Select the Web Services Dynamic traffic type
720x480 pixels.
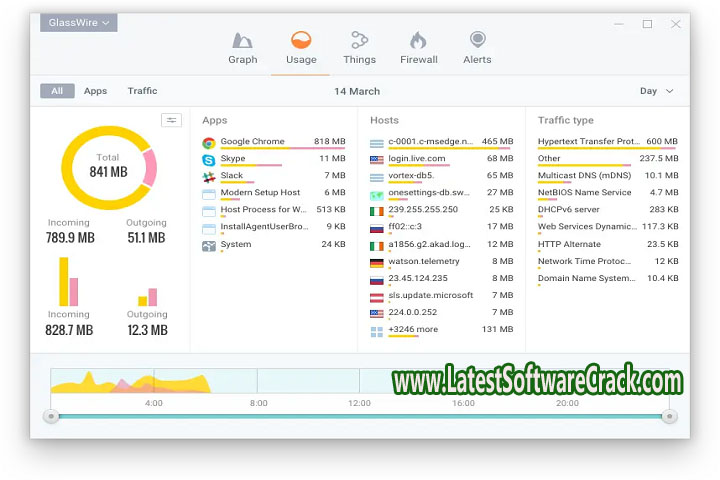(608, 228)
